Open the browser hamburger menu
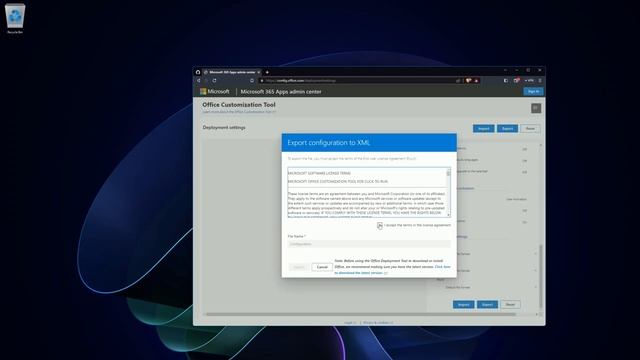Viewport: 640px width, 360px height. (540, 80)
